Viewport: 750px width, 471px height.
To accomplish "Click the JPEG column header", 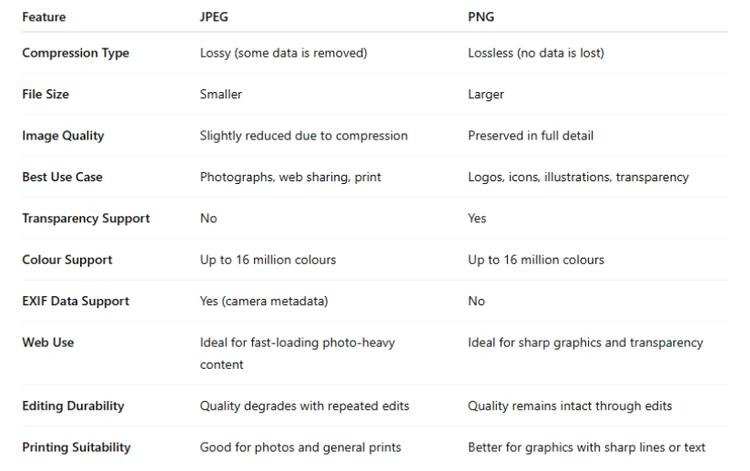I will pos(214,17).
